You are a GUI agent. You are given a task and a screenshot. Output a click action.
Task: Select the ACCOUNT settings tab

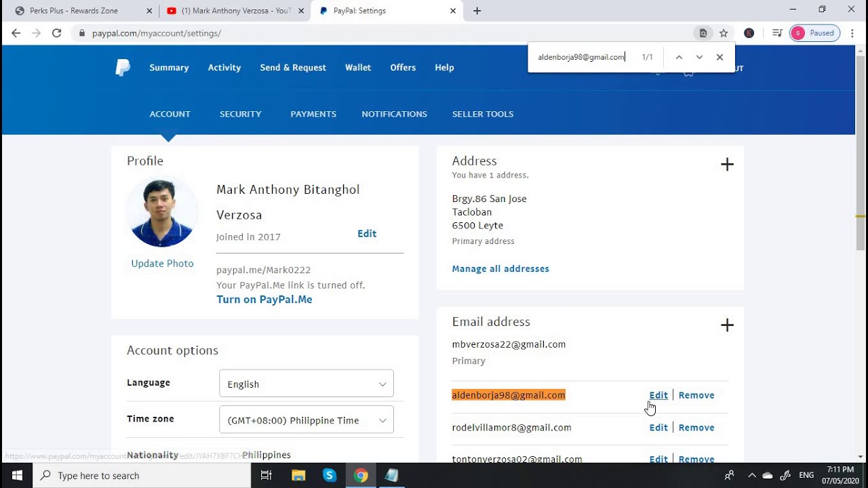[x=170, y=114]
